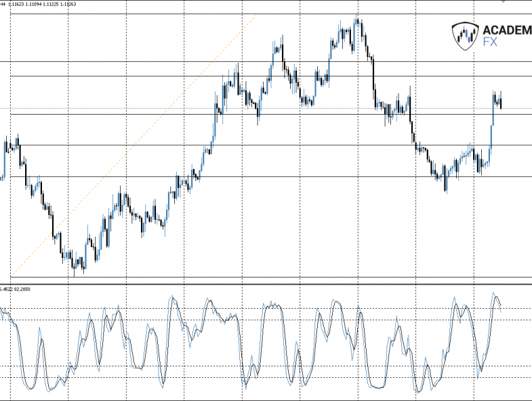Click the stochastic indicator values label
This screenshot has height=401, width=532.
point(15,289)
